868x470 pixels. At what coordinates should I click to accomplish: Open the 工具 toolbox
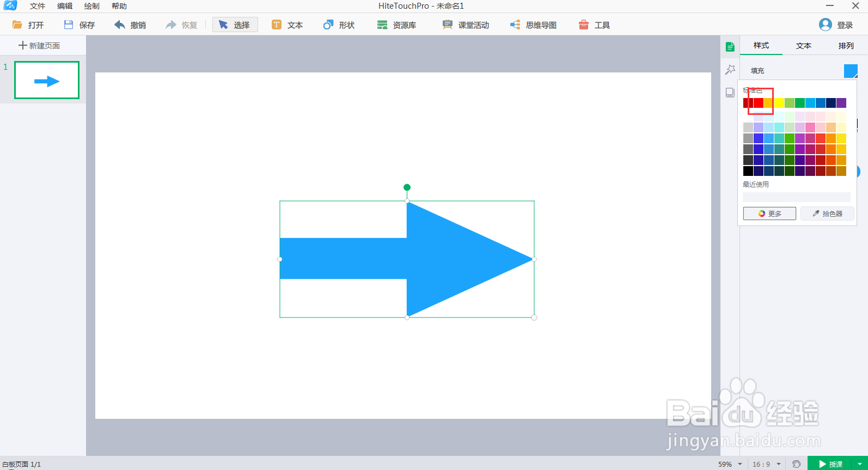click(594, 25)
